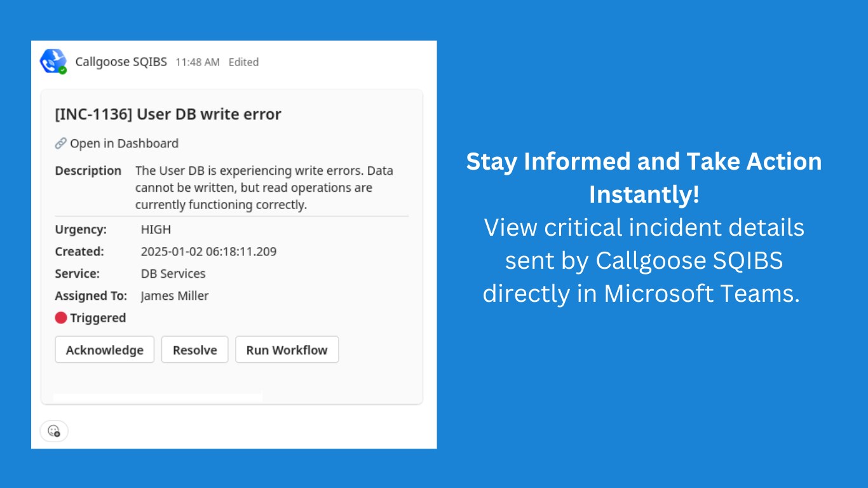Acknowledge the incident
The width and height of the screenshot is (868, 488).
coord(105,350)
